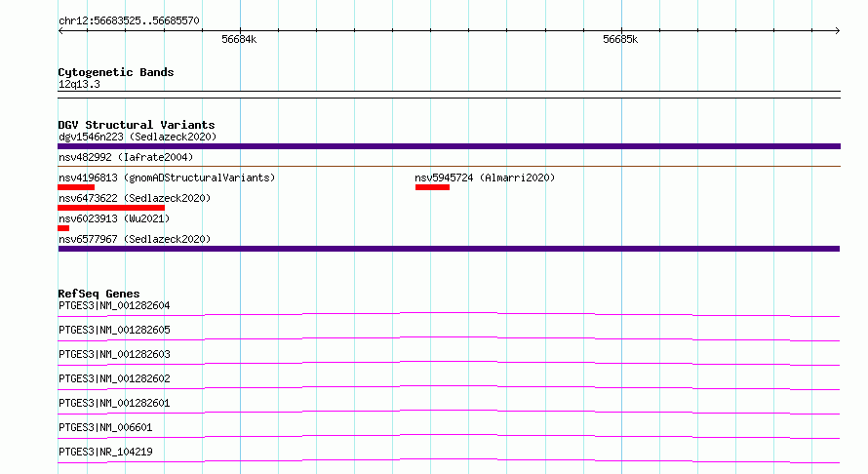Open the PTGES3|NM_001282602 transcript label
Viewport: 868px width, 474px height.
(114, 378)
